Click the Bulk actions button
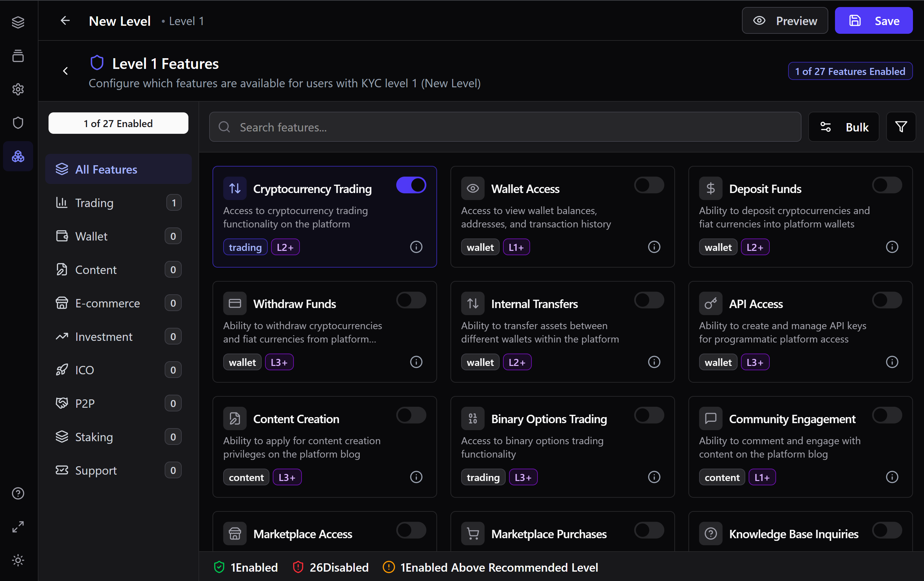 pos(844,126)
